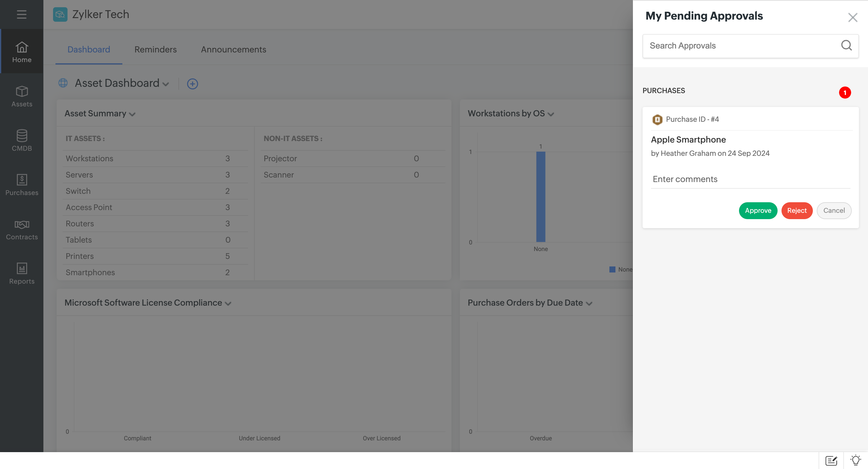Open the hamburger menu icon

tap(22, 14)
